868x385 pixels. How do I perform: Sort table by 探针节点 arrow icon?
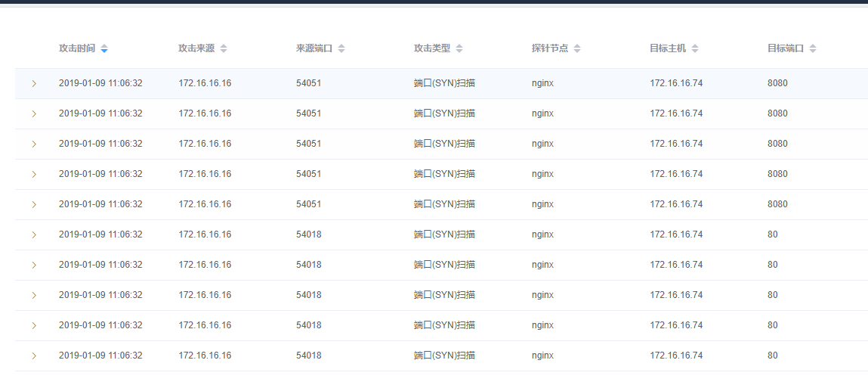pyautogui.click(x=577, y=48)
